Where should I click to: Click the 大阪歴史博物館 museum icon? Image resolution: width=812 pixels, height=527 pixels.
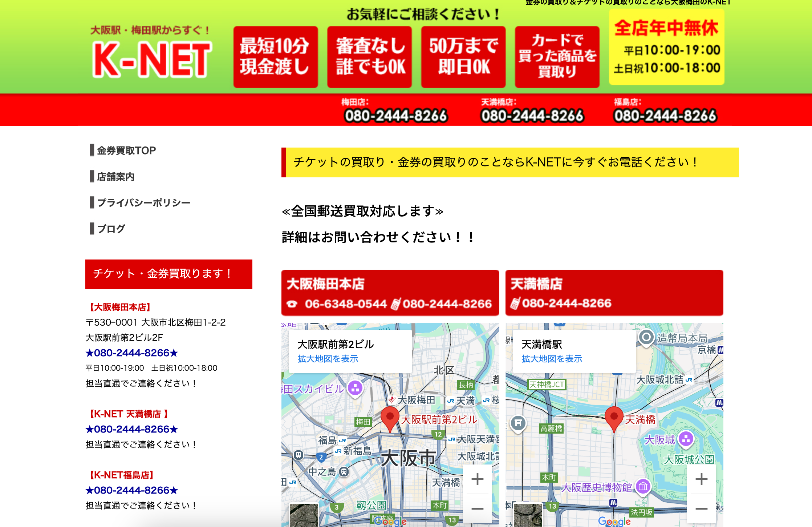coord(643,486)
